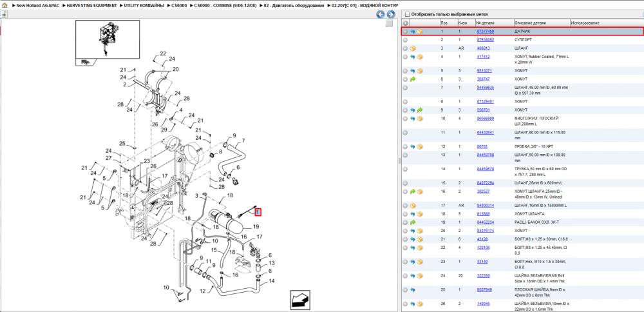Toggle round selector for part 84459635 row
This screenshot has width=644, height=312.
[x=405, y=88]
